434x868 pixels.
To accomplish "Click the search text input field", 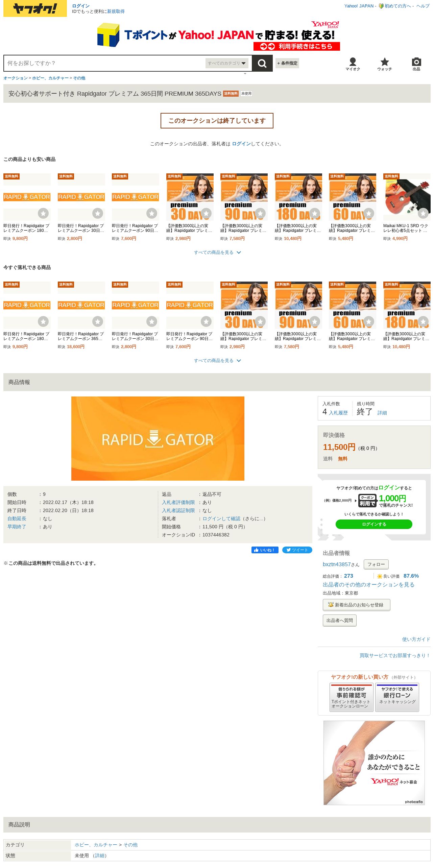I will (x=105, y=63).
